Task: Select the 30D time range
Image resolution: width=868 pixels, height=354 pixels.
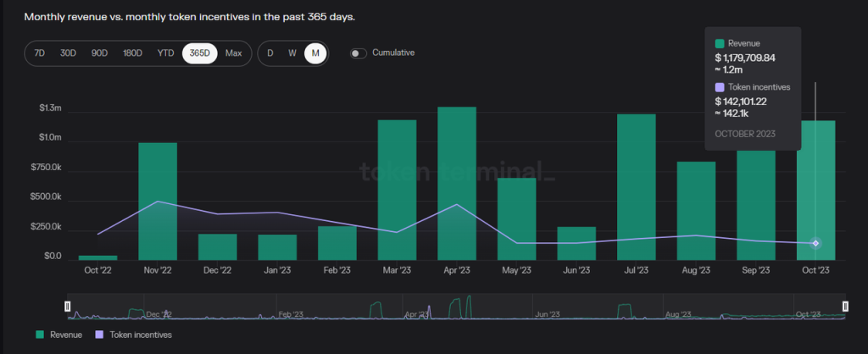Action: click(x=69, y=53)
